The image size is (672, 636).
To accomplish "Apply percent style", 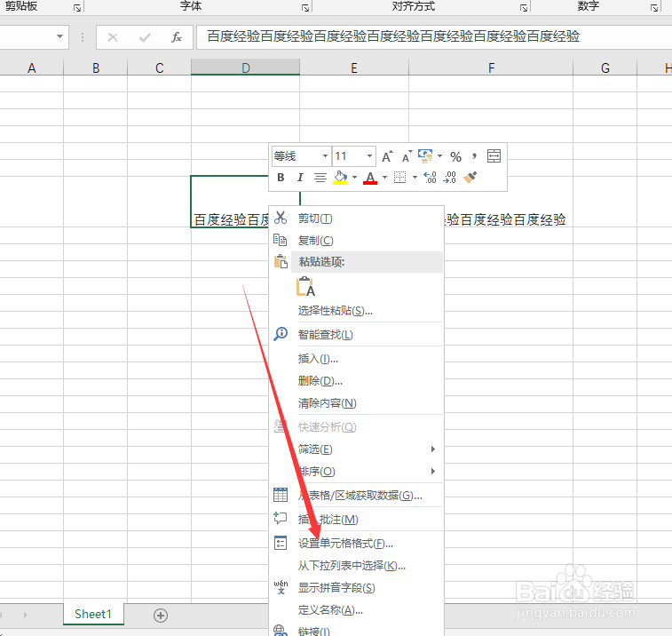I will pos(455,156).
